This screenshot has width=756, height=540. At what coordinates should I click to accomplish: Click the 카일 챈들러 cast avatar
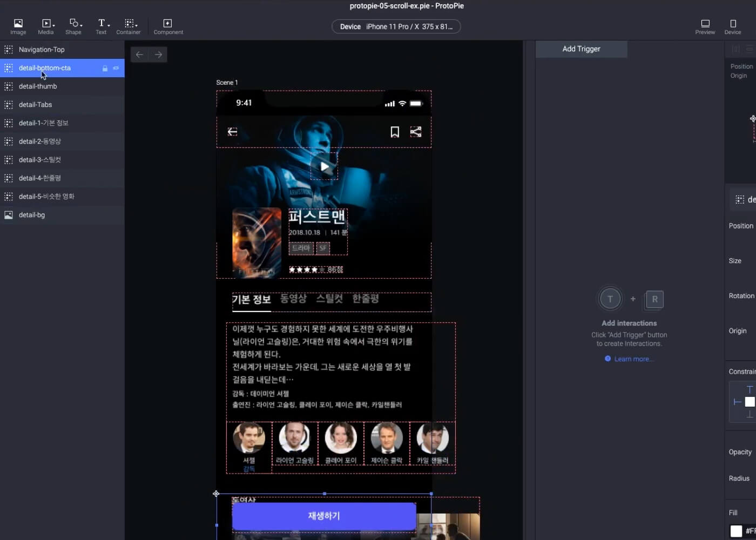433,438
